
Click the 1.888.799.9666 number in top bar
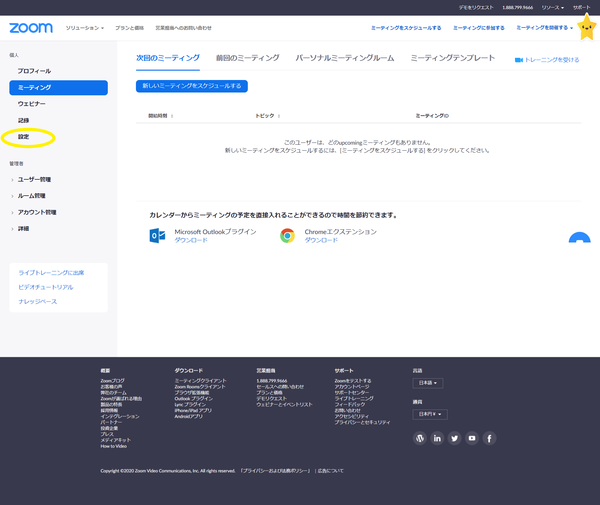click(x=517, y=8)
